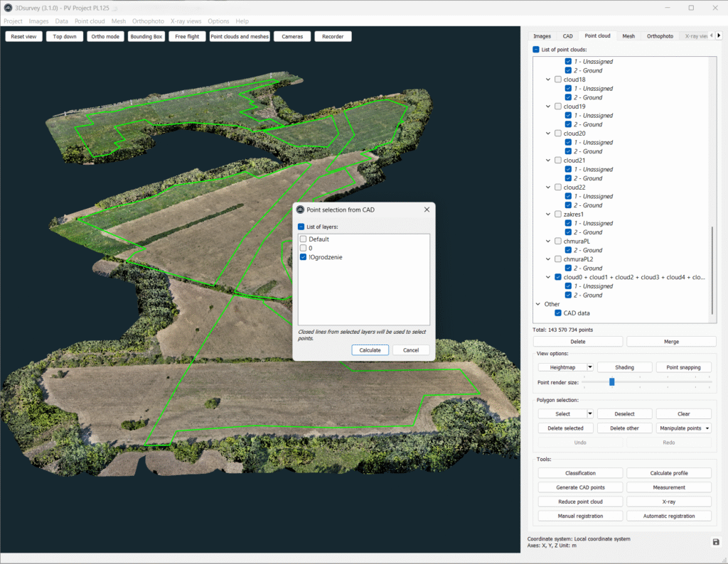Click the Shading view option
Screen dimensions: 728x564
click(x=624, y=367)
